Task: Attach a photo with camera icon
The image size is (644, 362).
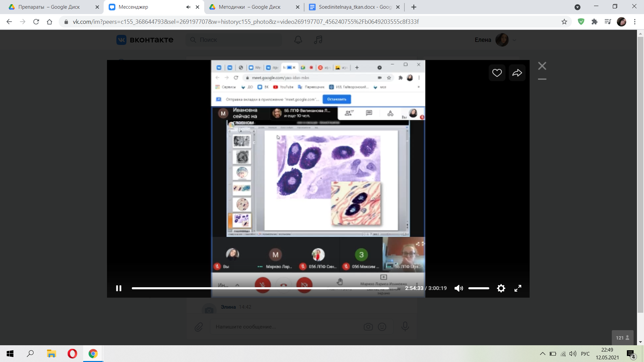Action: [368, 327]
